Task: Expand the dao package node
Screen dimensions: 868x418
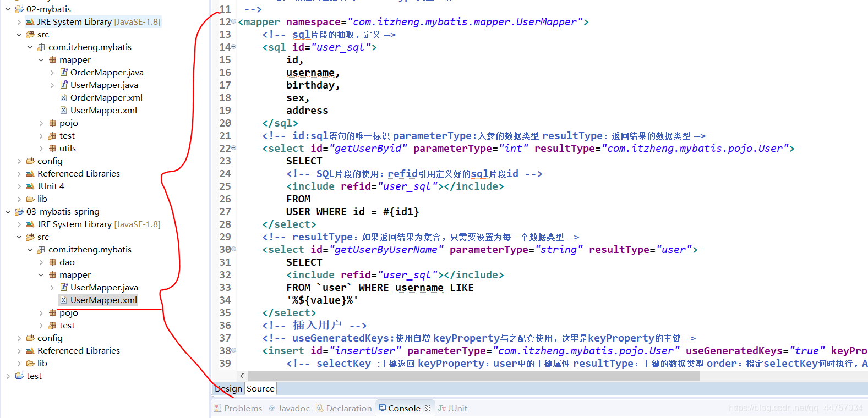Action: pos(41,262)
